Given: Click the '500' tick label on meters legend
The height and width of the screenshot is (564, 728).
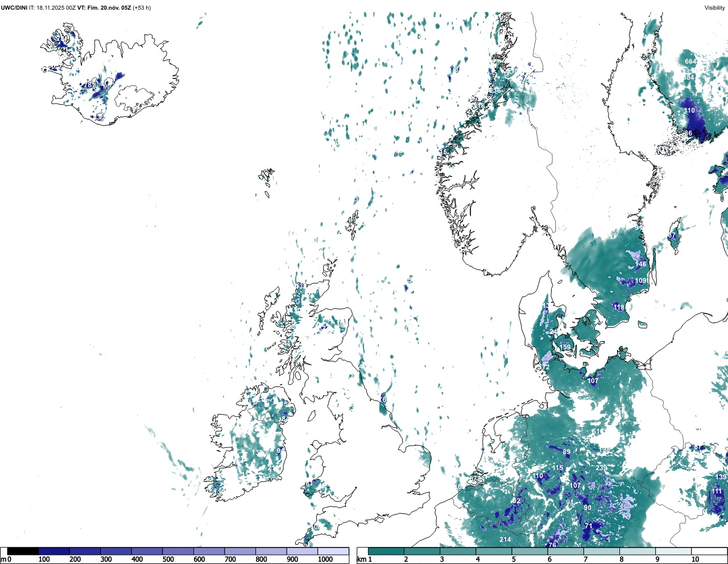Looking at the screenshot, I should click(168, 559).
